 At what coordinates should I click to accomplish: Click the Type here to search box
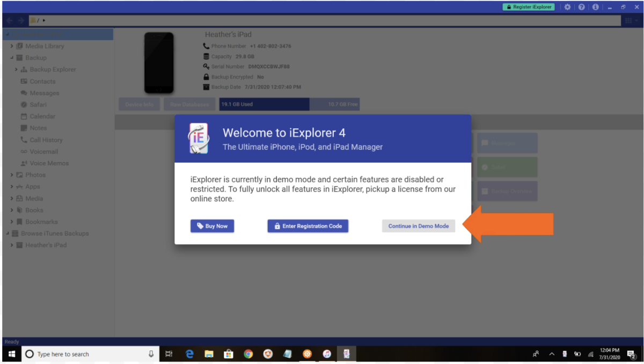coord(86,354)
